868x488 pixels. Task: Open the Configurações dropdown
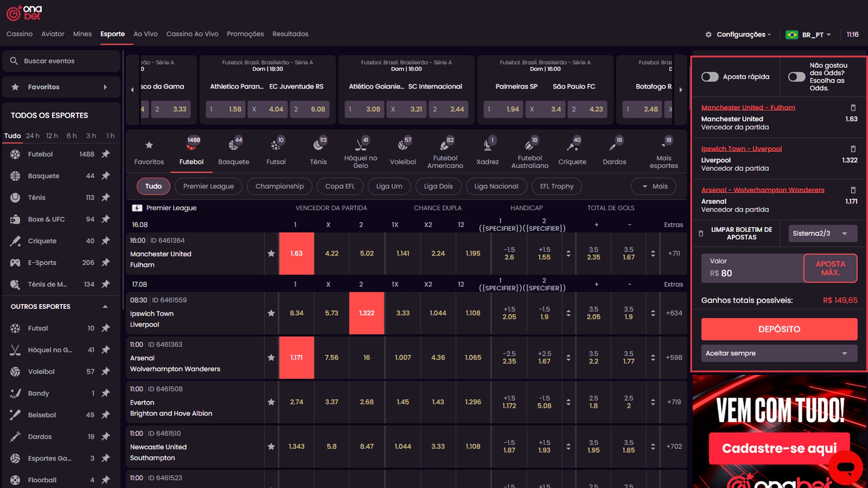[x=738, y=34]
